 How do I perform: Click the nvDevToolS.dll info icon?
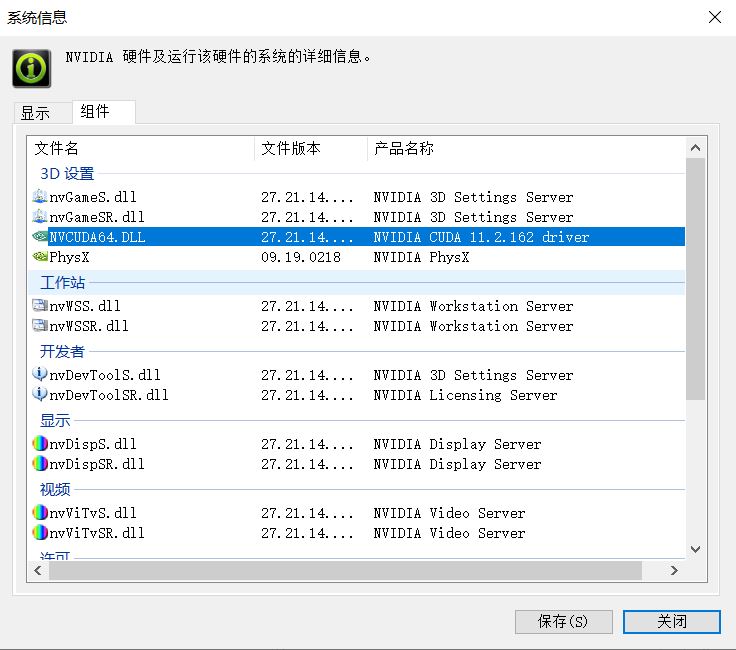click(40, 374)
